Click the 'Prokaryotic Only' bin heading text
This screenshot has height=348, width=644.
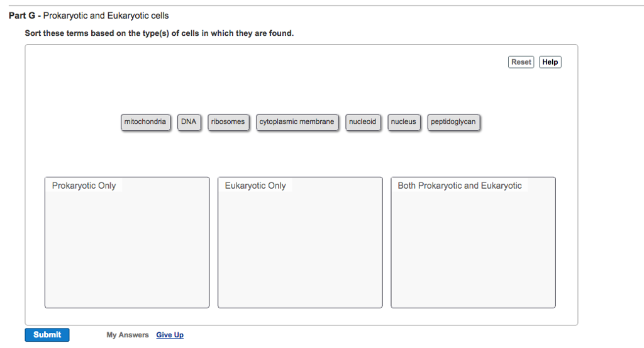tap(84, 186)
